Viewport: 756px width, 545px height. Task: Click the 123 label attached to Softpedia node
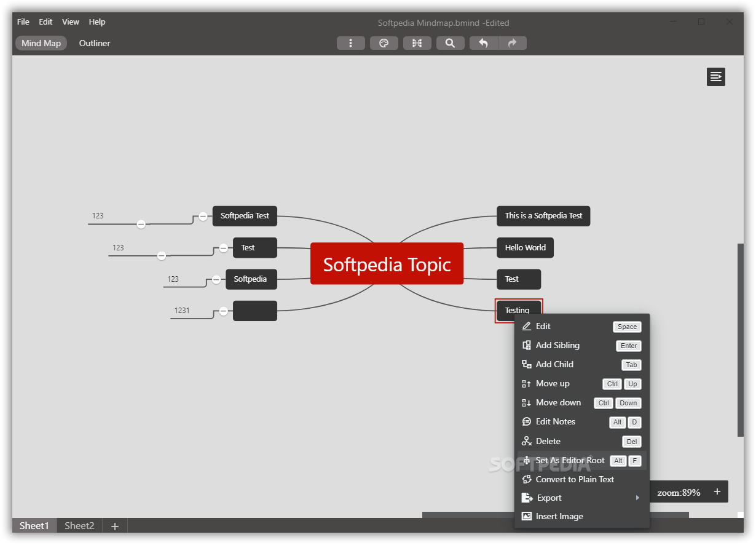coord(173,279)
